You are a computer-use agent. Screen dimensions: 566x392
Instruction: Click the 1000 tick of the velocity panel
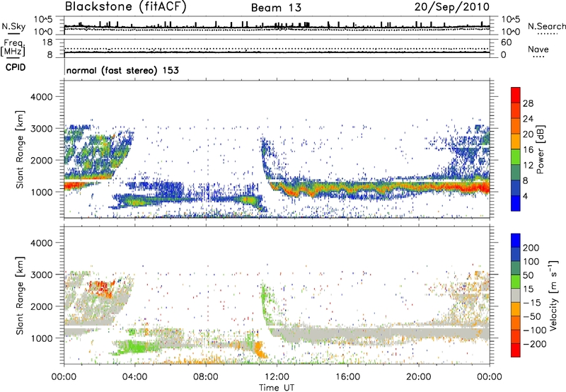[42, 338]
